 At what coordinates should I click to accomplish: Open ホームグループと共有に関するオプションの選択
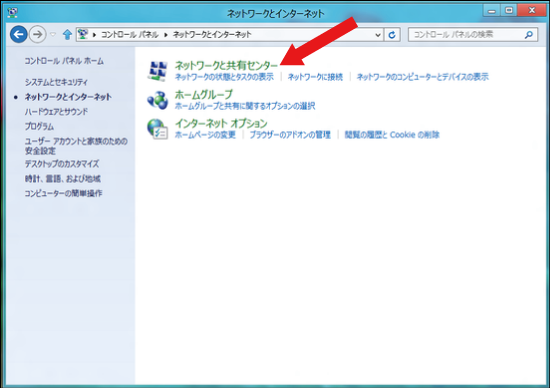click(245, 106)
